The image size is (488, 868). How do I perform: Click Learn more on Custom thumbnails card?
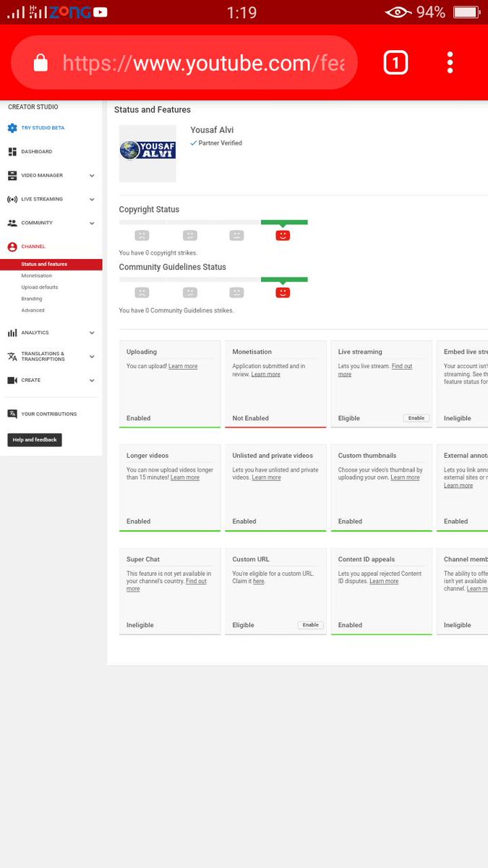point(405,477)
